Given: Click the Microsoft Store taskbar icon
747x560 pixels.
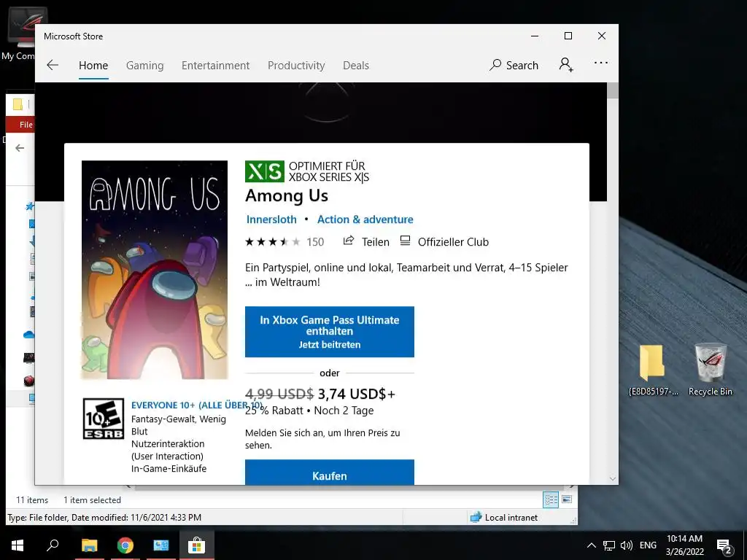Looking at the screenshot, I should (x=196, y=545).
